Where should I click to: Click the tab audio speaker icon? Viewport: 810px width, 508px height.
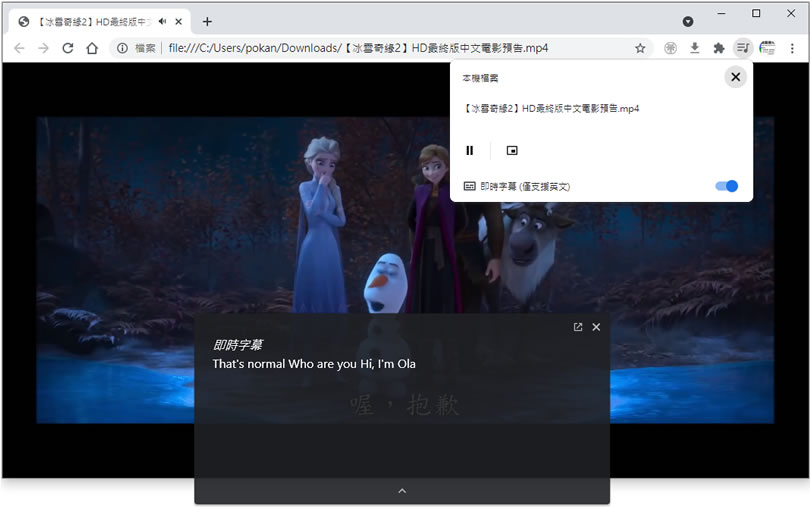coord(162,21)
